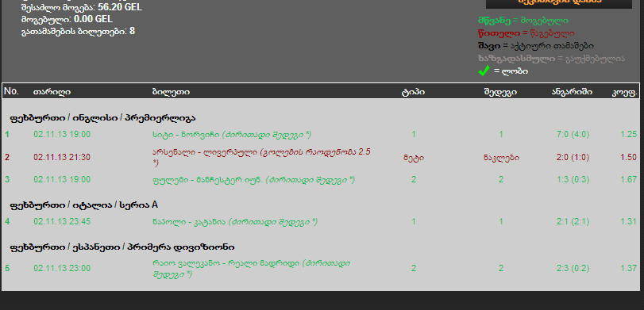
Task: Click the 'შედეგი' result column header
Action: click(x=500, y=92)
